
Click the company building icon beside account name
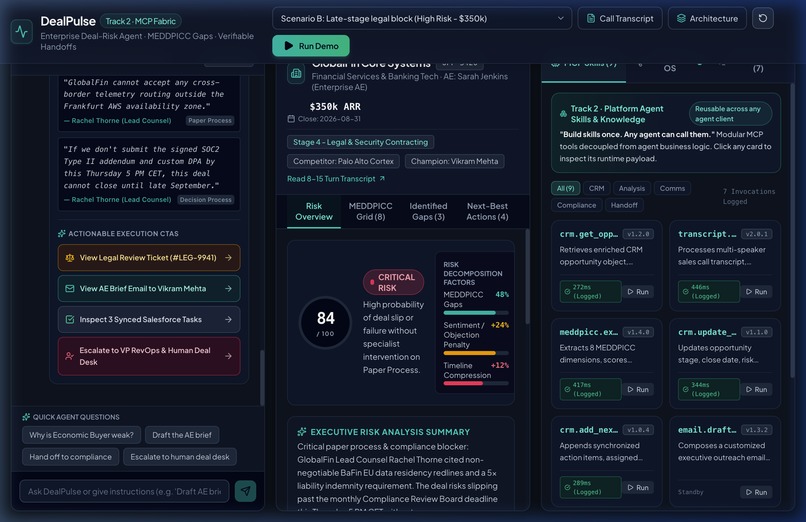(296, 74)
